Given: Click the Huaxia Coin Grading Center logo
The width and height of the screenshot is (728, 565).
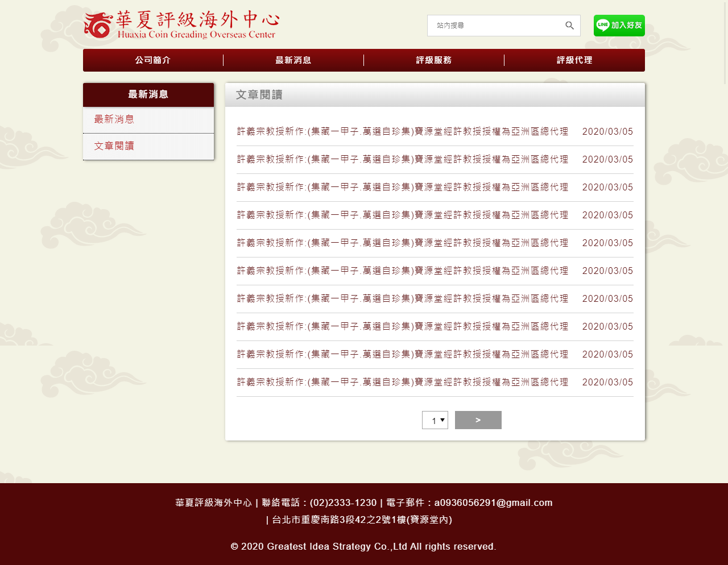Looking at the screenshot, I should pyautogui.click(x=181, y=26).
